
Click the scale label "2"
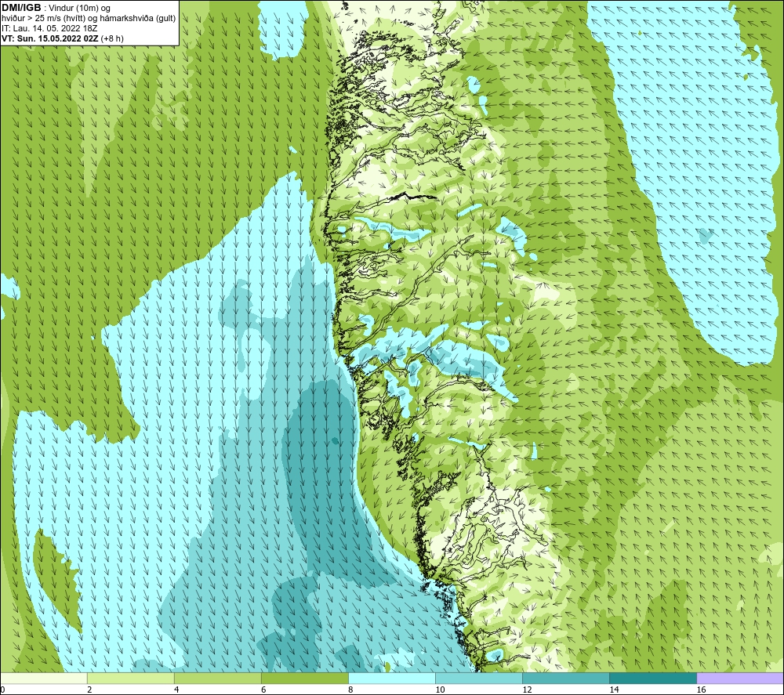pos(89,690)
